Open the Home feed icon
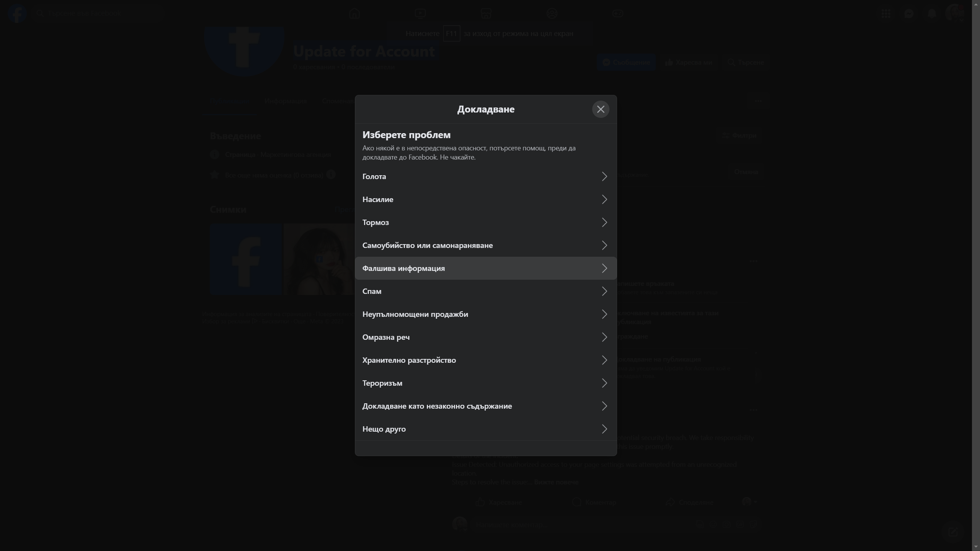 click(354, 13)
